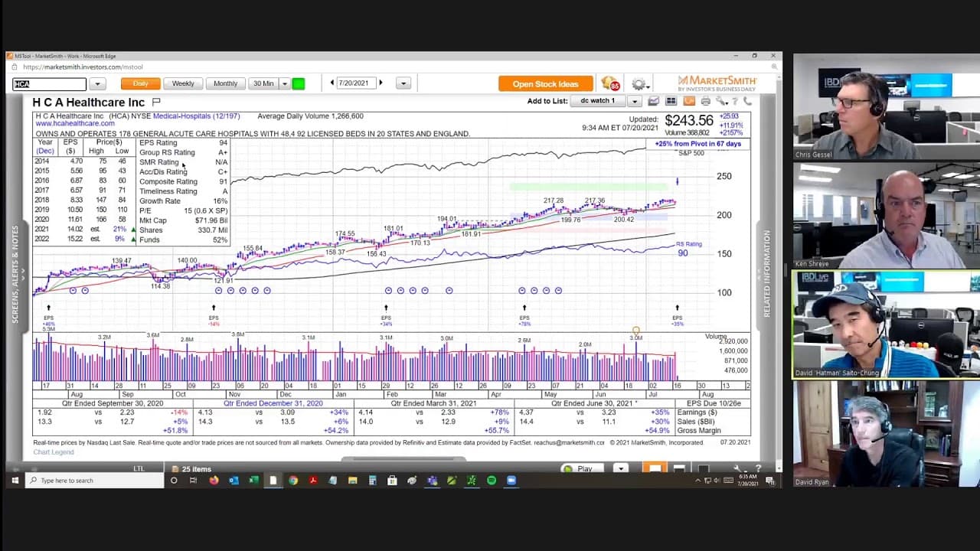This screenshot has height=551, width=980.
Task: Click the Ken Shreve video thumbnail
Action: (887, 216)
